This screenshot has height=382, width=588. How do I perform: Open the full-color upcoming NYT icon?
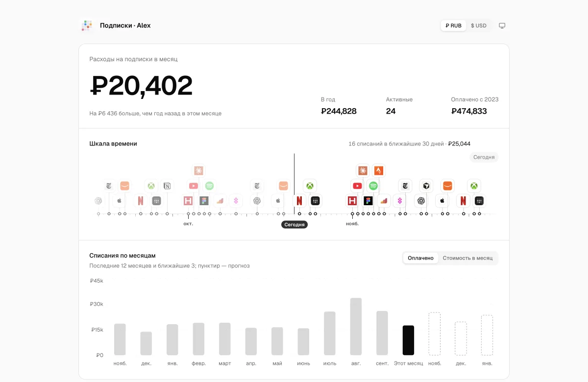[x=405, y=186]
